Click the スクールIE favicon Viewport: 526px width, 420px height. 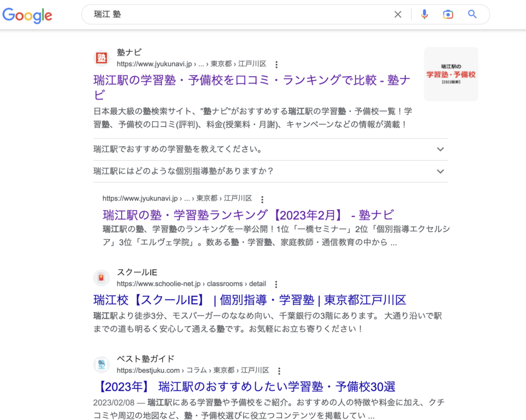(x=101, y=278)
